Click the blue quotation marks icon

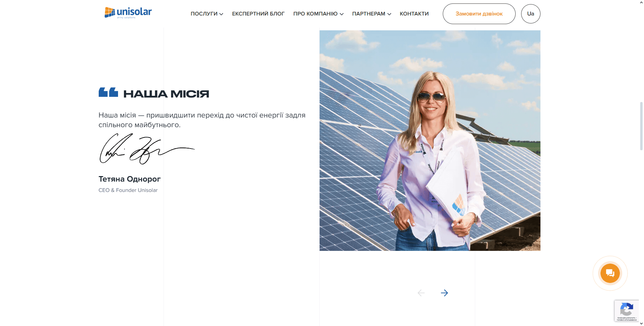[108, 92]
